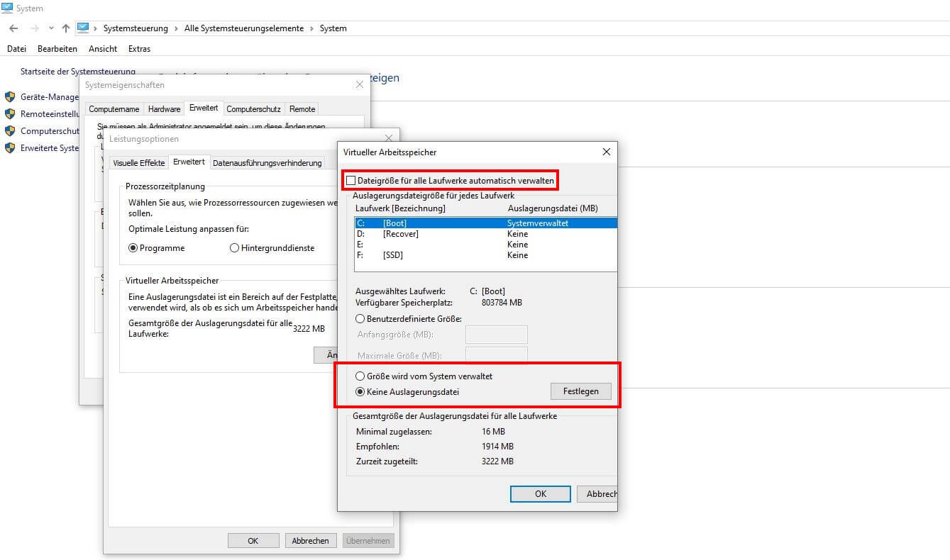Click the Maximale Größe (MB) input field

coord(496,354)
